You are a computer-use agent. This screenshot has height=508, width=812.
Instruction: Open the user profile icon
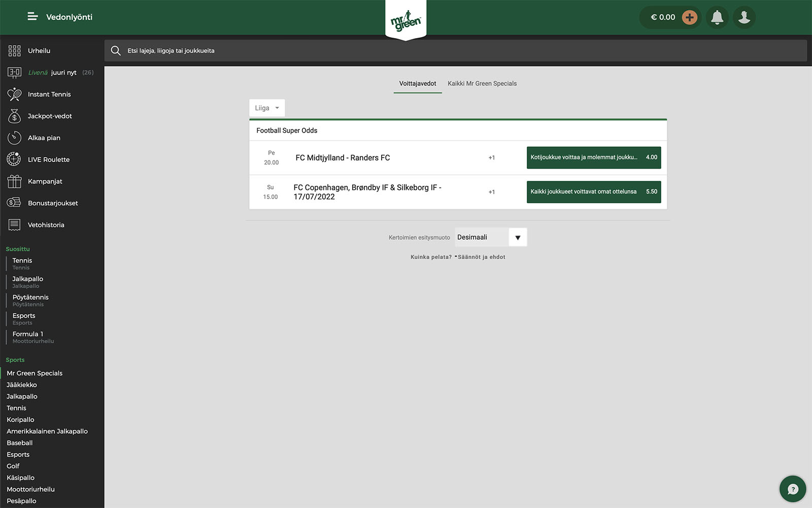744,17
